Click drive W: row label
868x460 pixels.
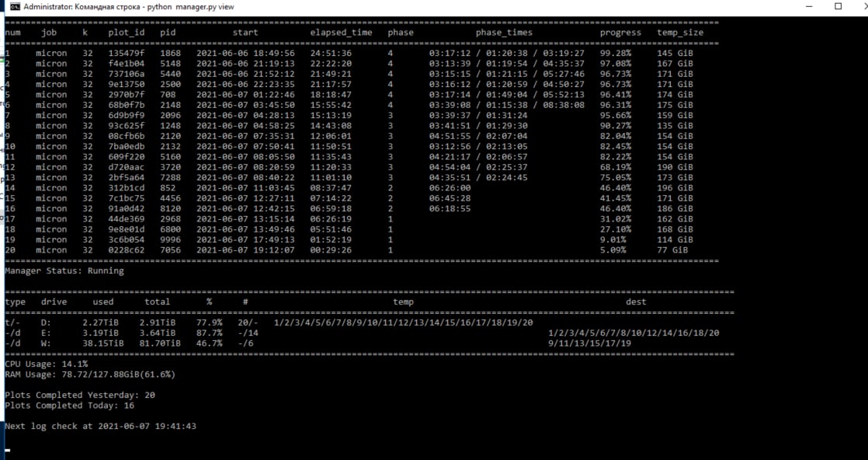click(x=46, y=343)
